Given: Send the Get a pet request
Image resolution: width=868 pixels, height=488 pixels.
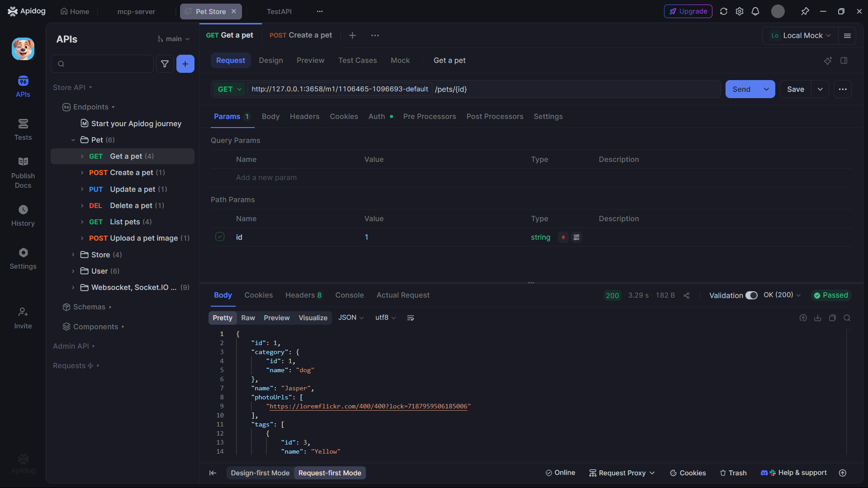Looking at the screenshot, I should [x=741, y=89].
